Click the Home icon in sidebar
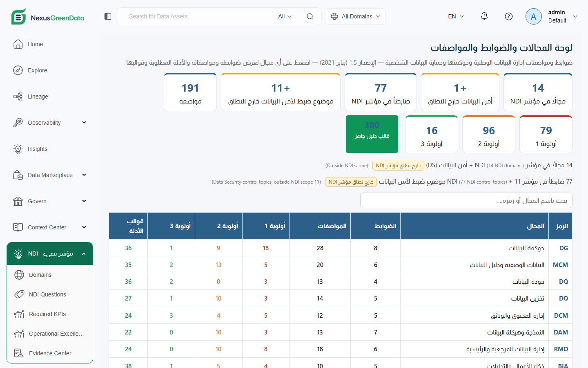This screenshot has height=368, width=588. point(18,44)
